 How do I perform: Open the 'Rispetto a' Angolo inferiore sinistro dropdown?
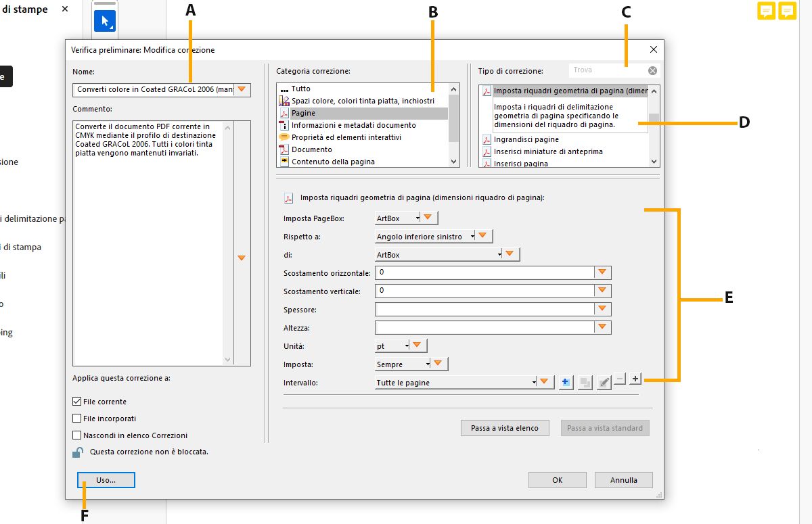point(425,236)
